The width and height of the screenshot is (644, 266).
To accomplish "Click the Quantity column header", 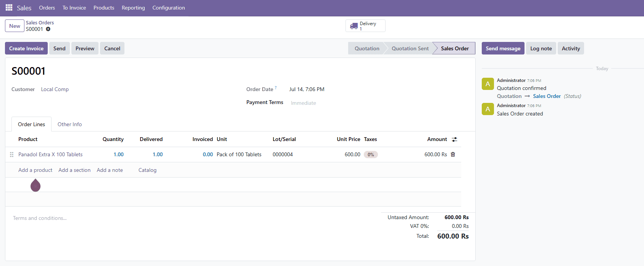I will click(x=113, y=139).
